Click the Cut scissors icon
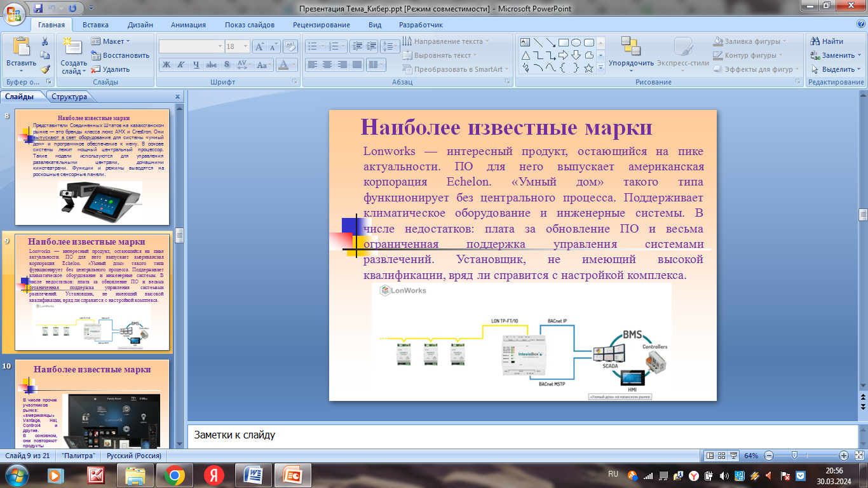The width and height of the screenshot is (868, 488). point(45,41)
